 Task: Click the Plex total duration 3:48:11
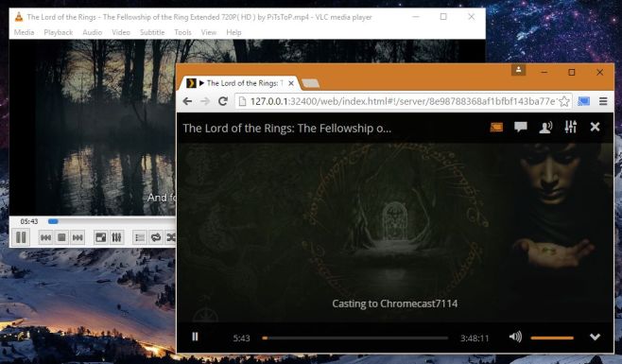click(x=475, y=338)
